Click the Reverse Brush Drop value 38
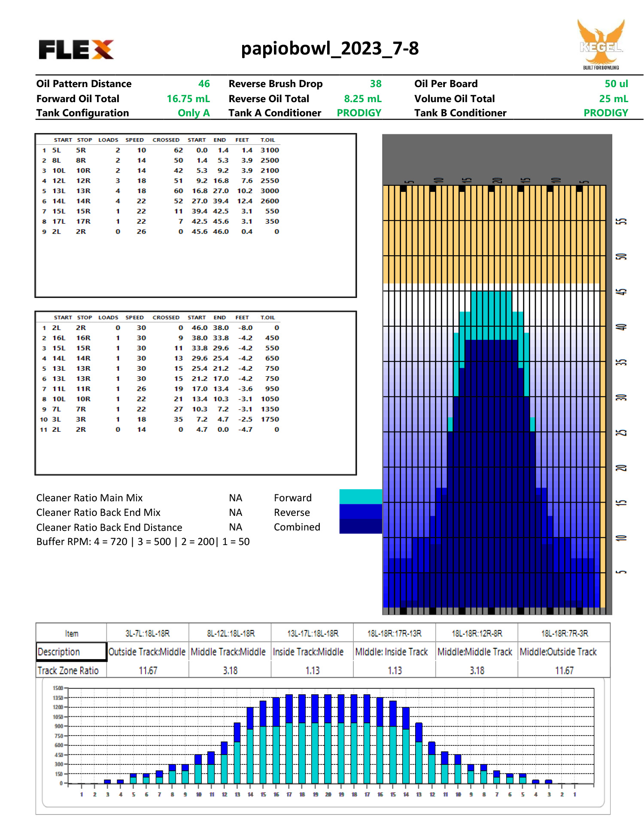 coord(375,84)
